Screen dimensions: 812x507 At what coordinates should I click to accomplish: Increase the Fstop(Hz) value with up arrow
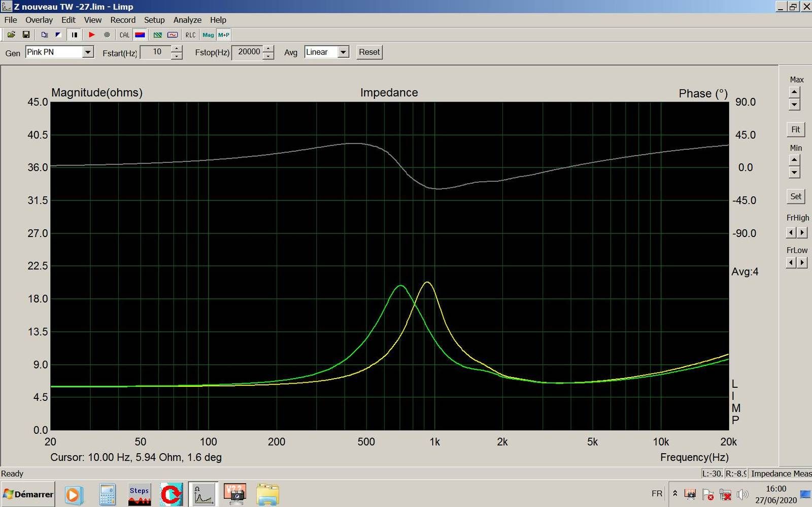(x=268, y=49)
